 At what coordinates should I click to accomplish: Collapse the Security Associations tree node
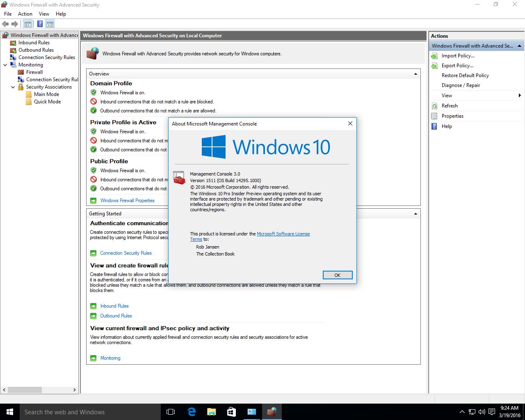pos(13,87)
